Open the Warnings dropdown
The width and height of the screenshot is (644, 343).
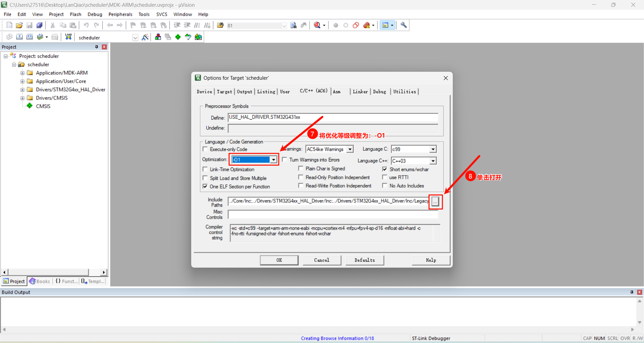(350, 149)
